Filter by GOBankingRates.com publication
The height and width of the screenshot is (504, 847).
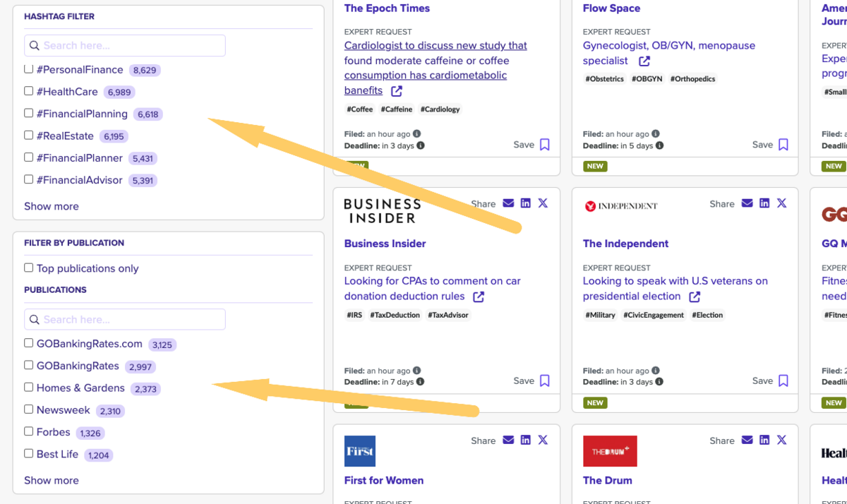pyautogui.click(x=29, y=343)
